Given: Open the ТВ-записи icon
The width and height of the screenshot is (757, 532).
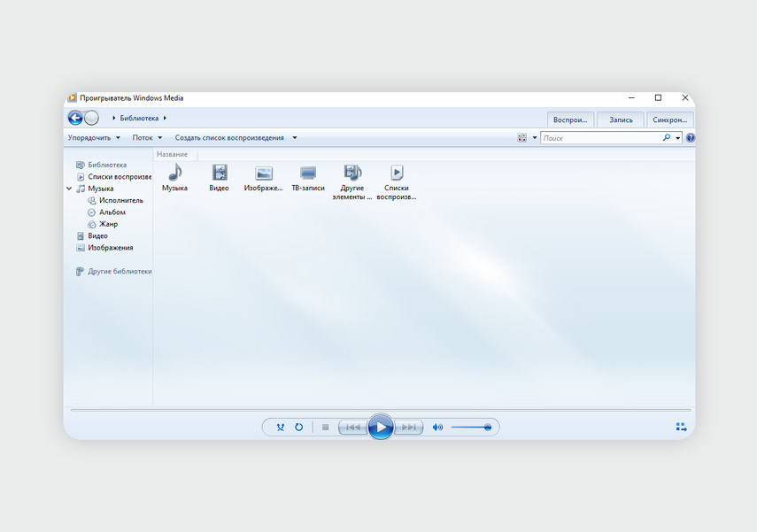Looking at the screenshot, I should [x=308, y=173].
